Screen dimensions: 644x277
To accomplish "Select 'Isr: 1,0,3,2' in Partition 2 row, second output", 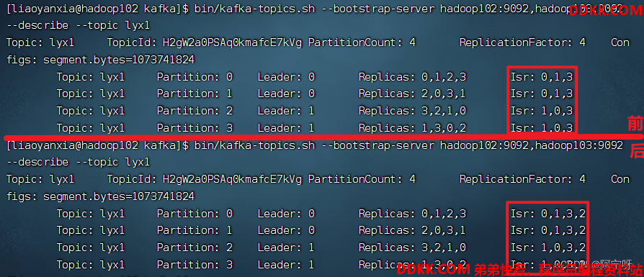I will pyautogui.click(x=548, y=248).
